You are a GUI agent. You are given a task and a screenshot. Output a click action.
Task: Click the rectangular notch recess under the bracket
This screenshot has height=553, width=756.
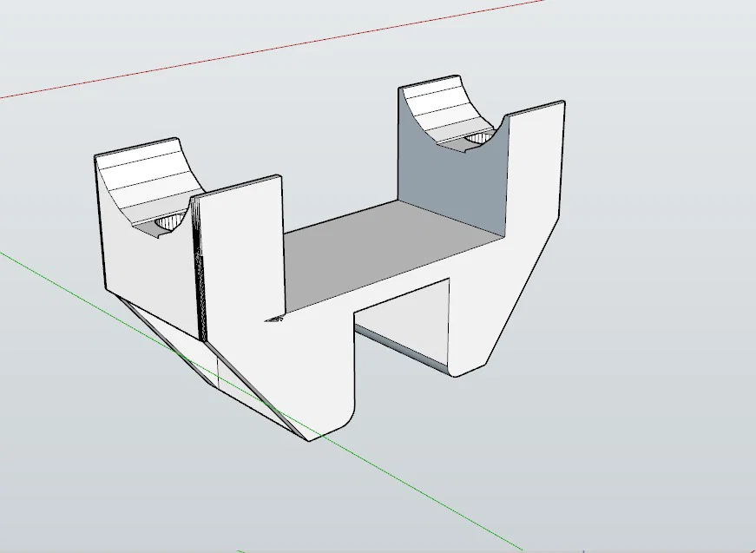click(x=403, y=323)
